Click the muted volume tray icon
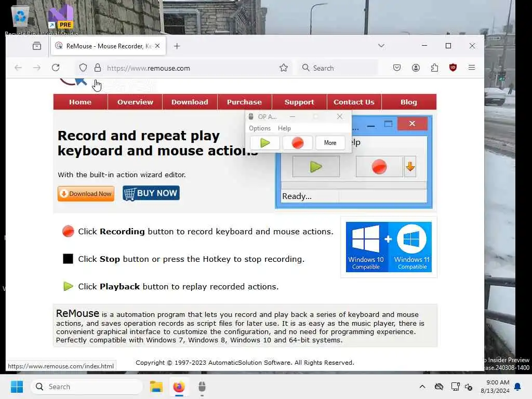Screen dimensions: 532x399 pos(469,387)
